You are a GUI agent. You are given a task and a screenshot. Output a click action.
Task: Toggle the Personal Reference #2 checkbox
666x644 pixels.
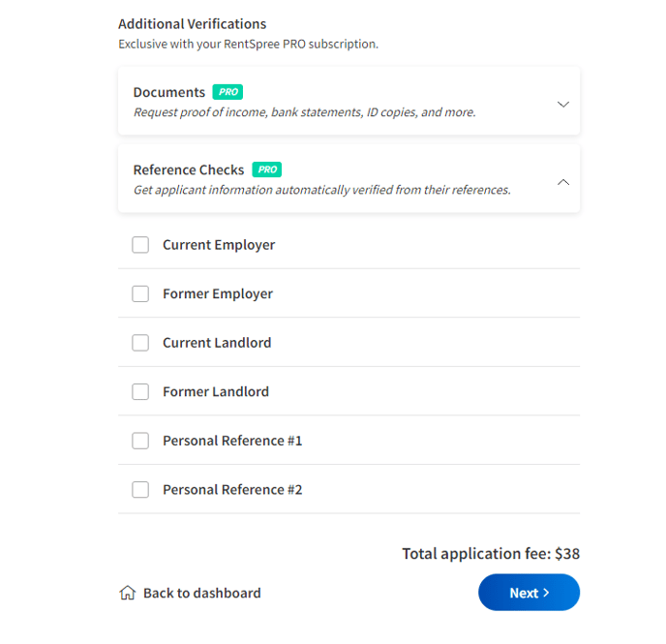[140, 489]
